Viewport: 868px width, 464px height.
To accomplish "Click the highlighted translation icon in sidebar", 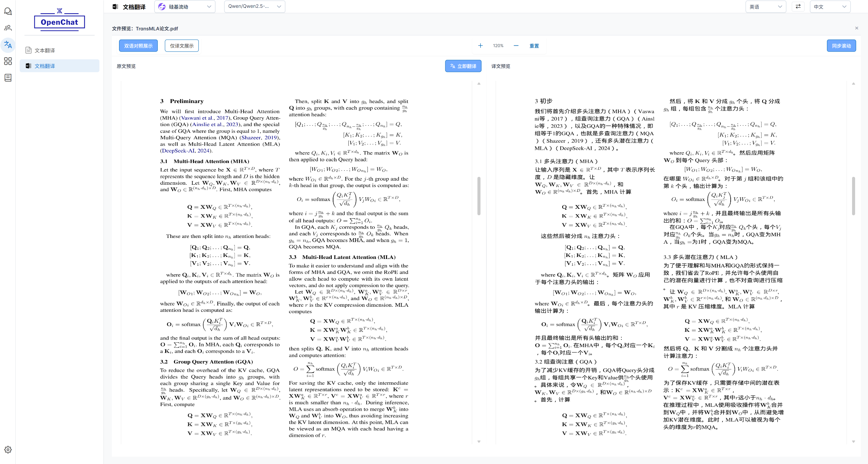I will click(8, 45).
